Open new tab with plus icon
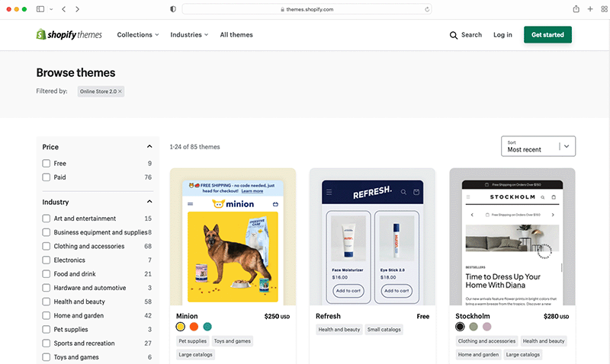 [590, 9]
